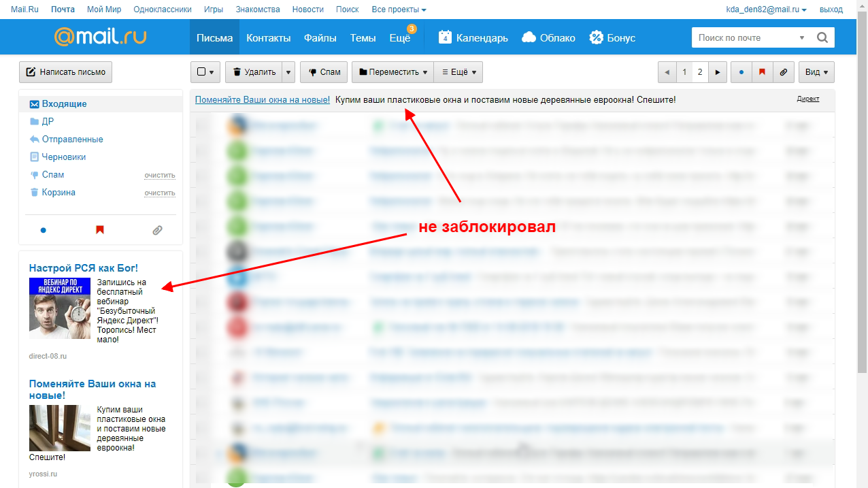Open the Ещё menu with badge 3
The width and height of the screenshot is (868, 488).
(400, 37)
